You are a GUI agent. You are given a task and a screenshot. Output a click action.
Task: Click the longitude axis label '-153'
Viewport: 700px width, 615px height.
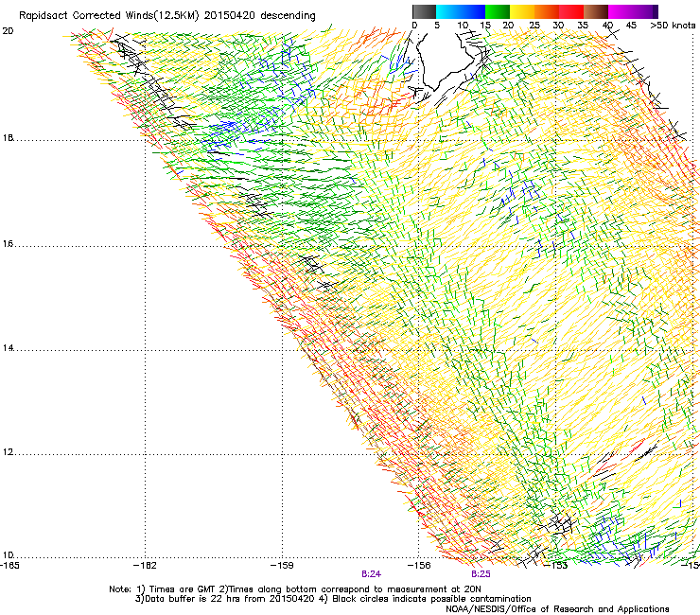point(556,566)
